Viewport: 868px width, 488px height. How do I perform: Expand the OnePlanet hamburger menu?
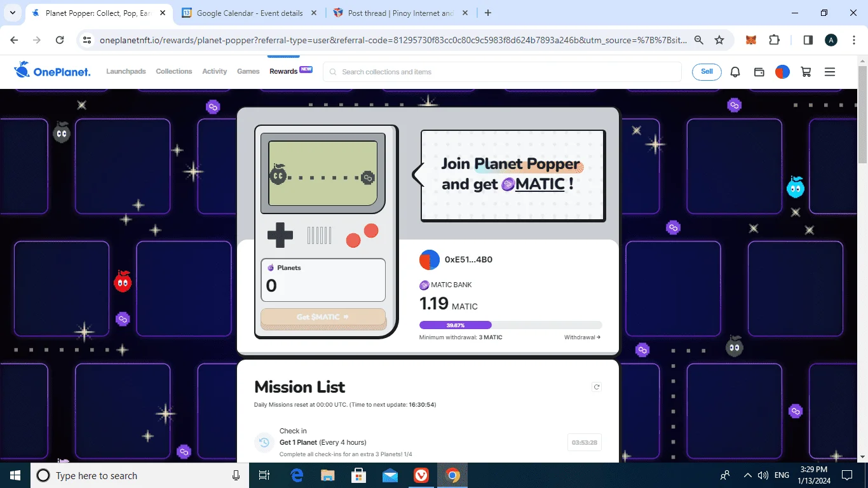coord(829,72)
